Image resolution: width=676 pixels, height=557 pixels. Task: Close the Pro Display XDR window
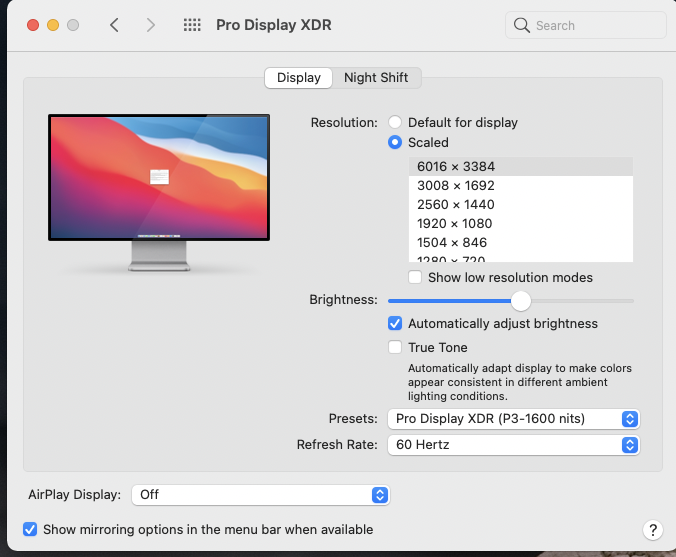(x=33, y=25)
